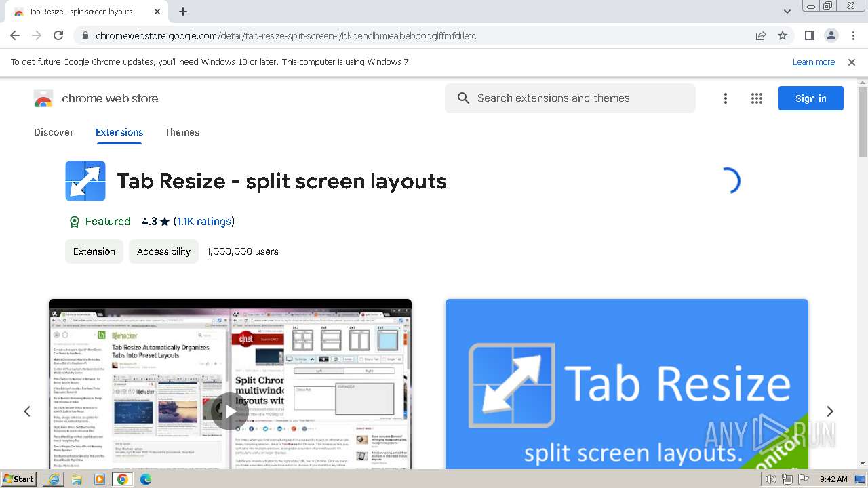Open File Explorer from the taskbar

point(77,479)
